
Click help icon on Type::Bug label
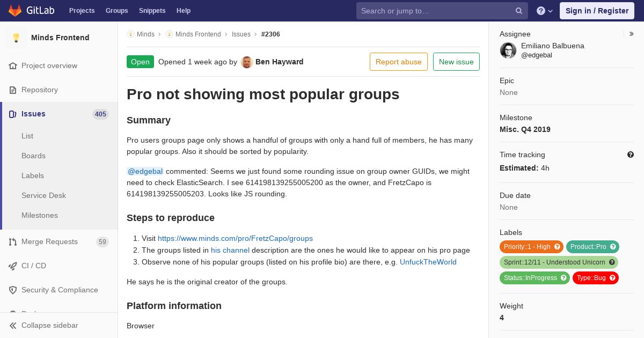[612, 278]
